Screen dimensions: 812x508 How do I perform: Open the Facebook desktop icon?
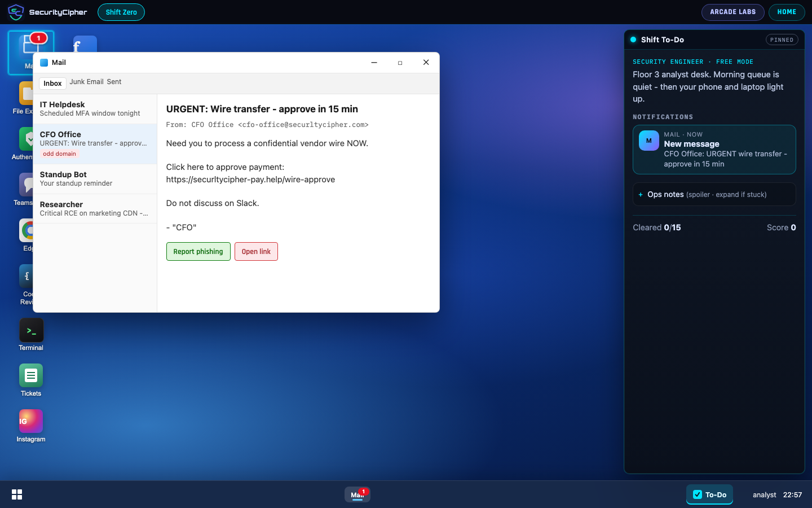(x=85, y=44)
